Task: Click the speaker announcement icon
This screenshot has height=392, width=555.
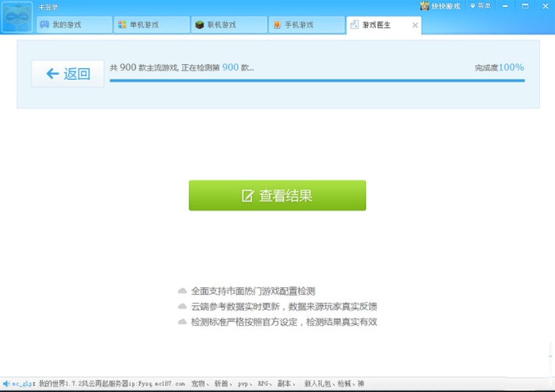Action: (6, 383)
